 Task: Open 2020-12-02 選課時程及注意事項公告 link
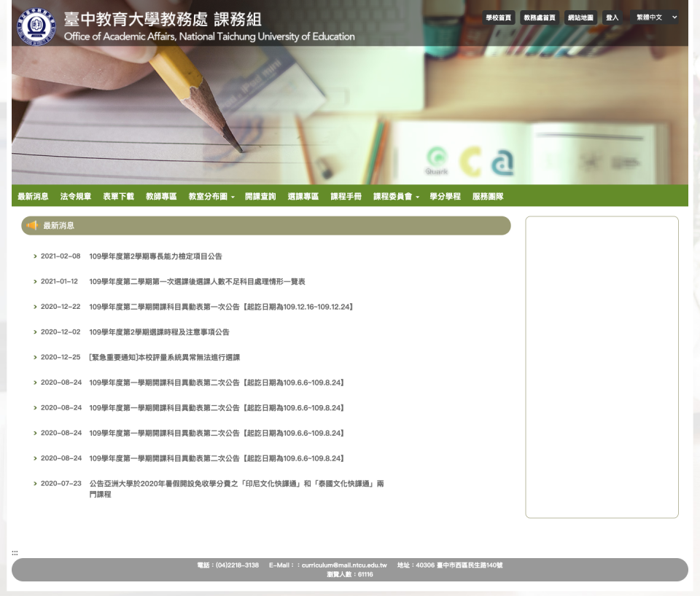pyautogui.click(x=159, y=332)
